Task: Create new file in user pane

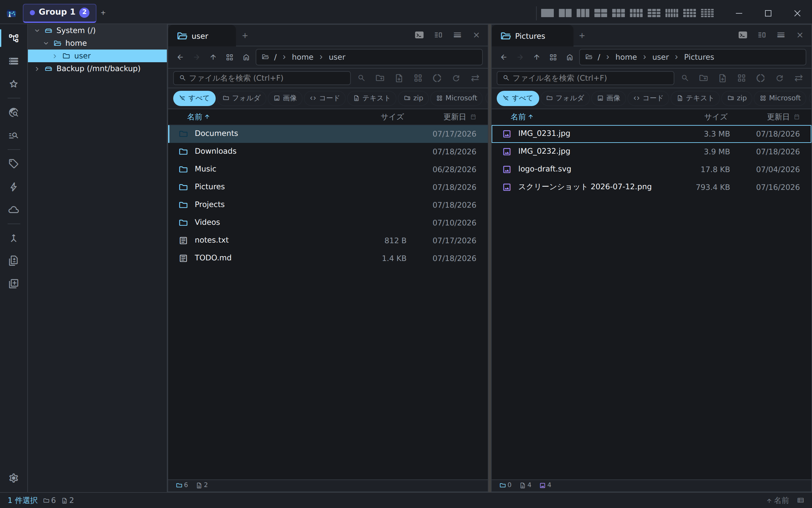Action: point(399,78)
